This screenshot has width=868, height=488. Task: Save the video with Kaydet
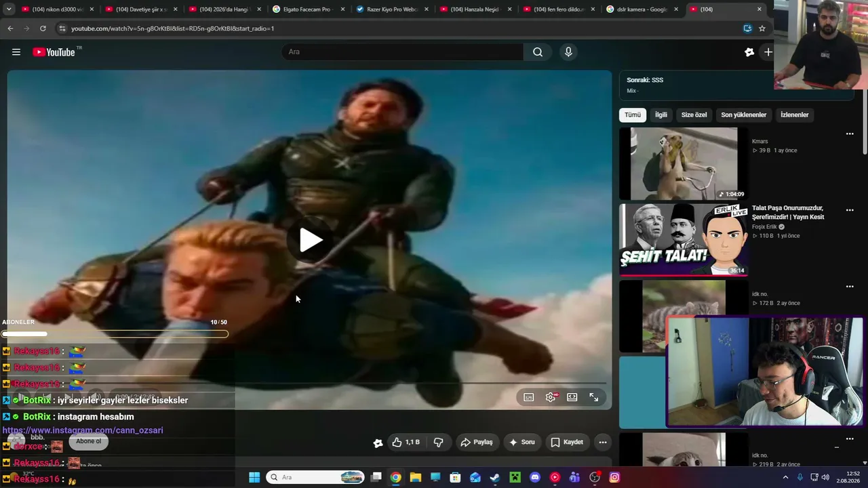[x=567, y=443]
